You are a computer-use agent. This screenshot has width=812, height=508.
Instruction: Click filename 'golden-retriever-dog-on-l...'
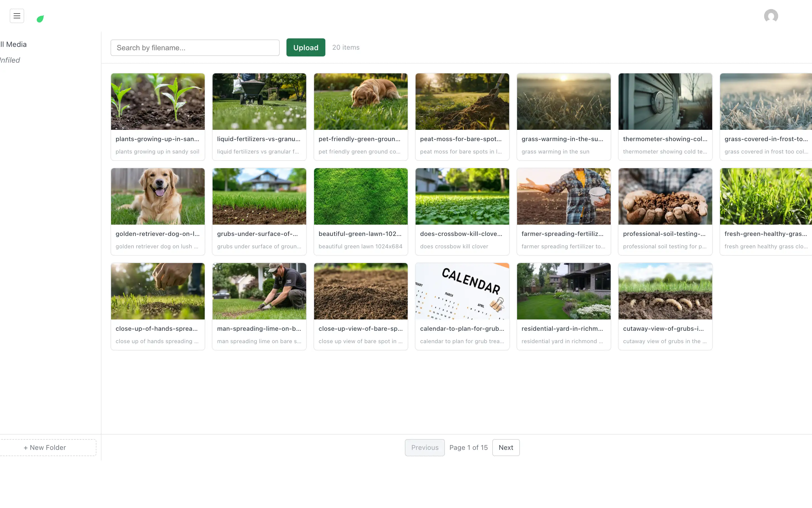point(157,234)
